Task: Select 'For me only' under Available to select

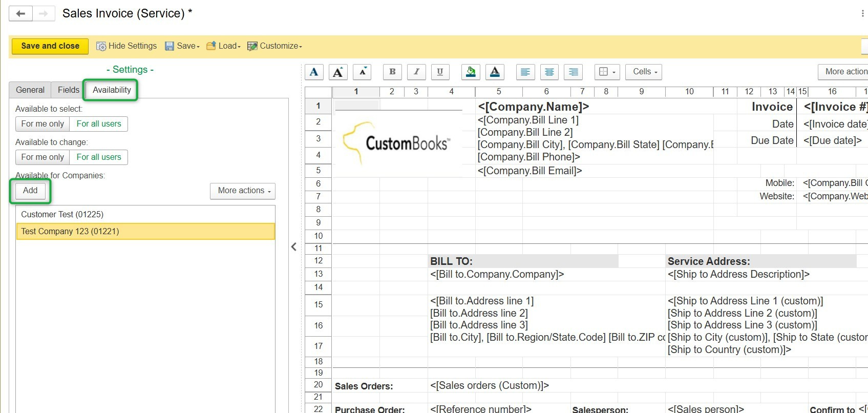Action: (x=43, y=124)
